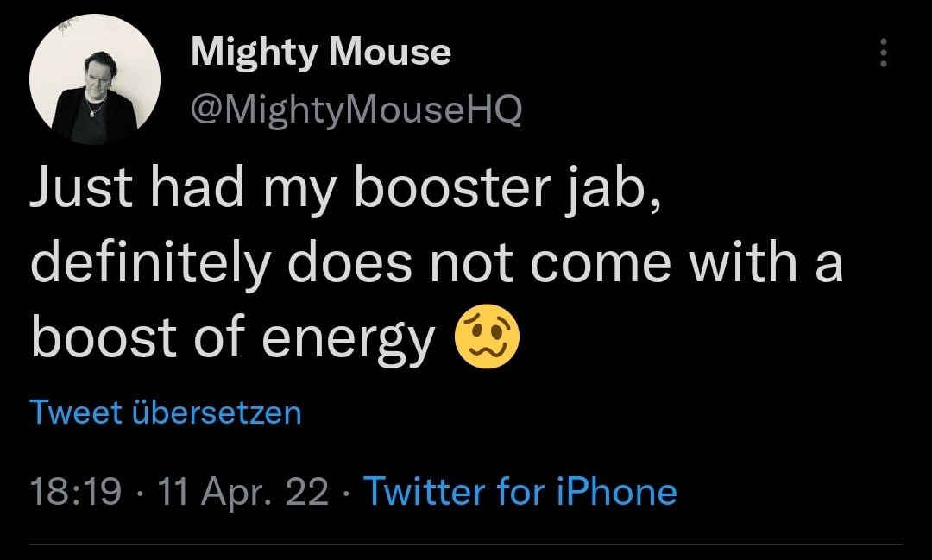
Task: Open the @MightyMouseHQ handle
Action: point(356,108)
